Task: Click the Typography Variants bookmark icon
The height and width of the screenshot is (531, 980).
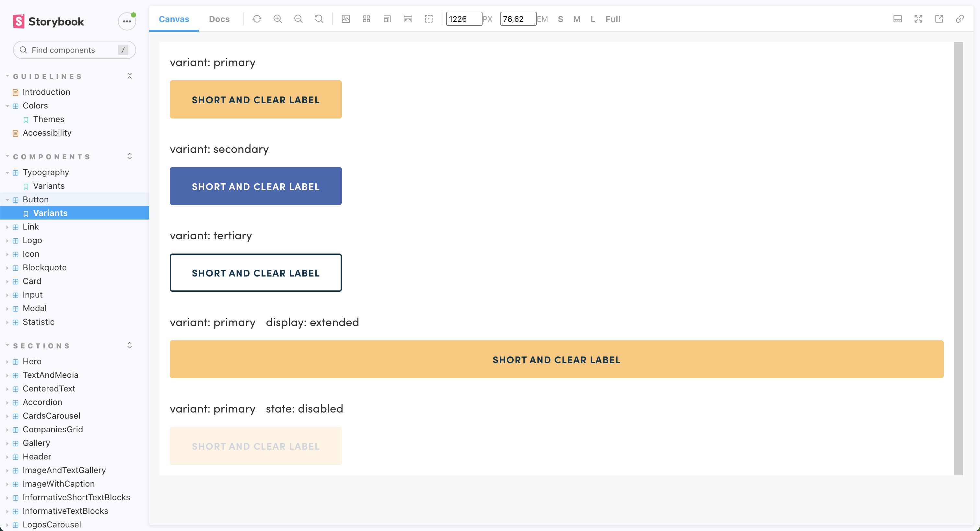Action: point(26,186)
